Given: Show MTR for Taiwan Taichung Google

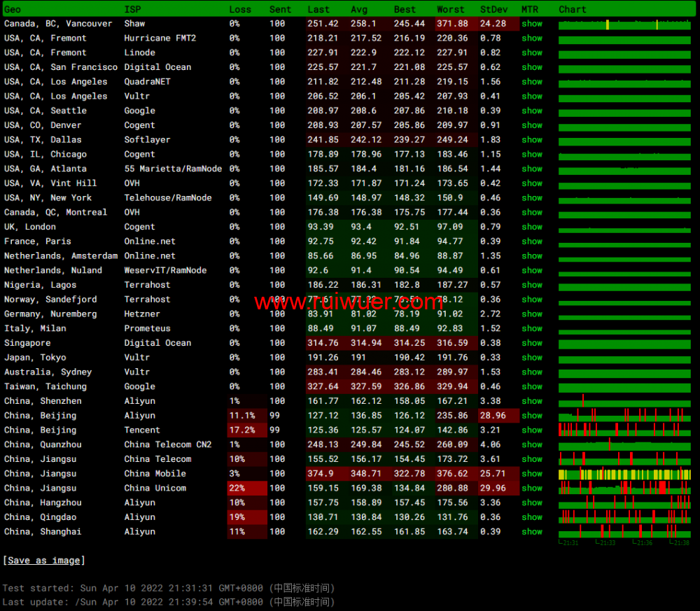Looking at the screenshot, I should click(x=531, y=386).
